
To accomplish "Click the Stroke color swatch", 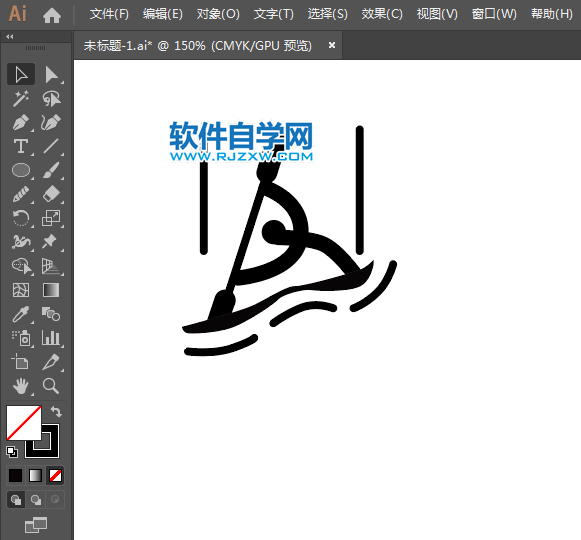I will tap(50, 449).
